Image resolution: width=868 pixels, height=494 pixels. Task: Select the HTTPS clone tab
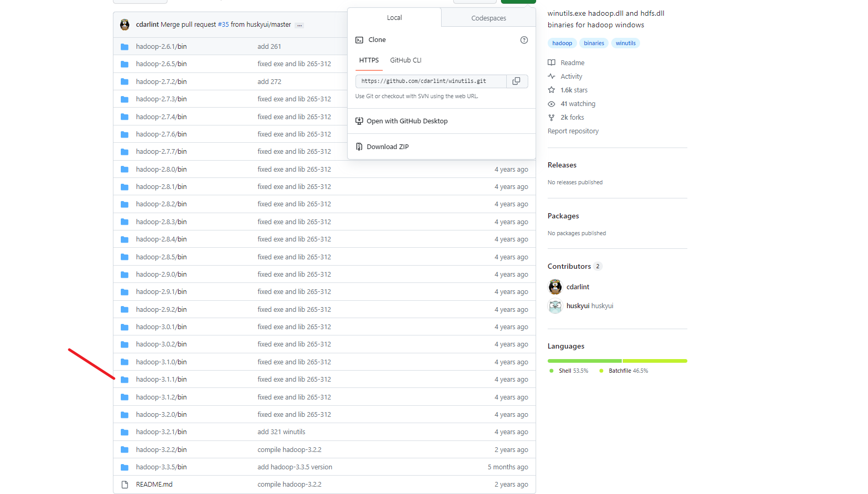click(x=369, y=60)
